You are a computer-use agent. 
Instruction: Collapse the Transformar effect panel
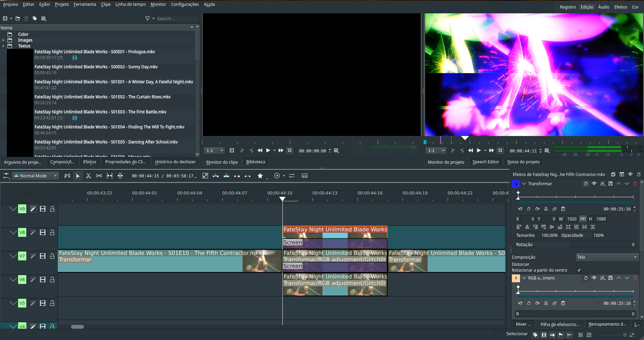(x=524, y=183)
